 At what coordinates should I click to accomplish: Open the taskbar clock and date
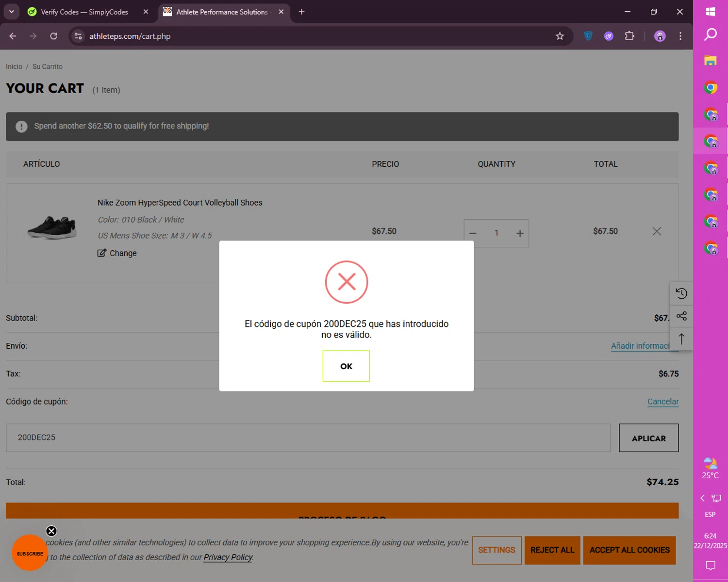click(710, 541)
